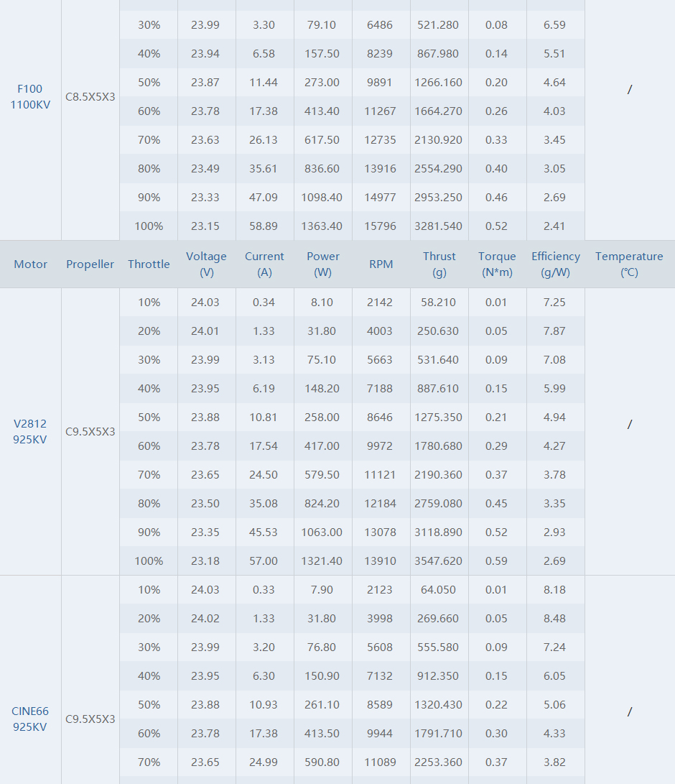Viewport: 675px width, 784px height.
Task: Click the Propeller column header
Action: pyautogui.click(x=90, y=264)
